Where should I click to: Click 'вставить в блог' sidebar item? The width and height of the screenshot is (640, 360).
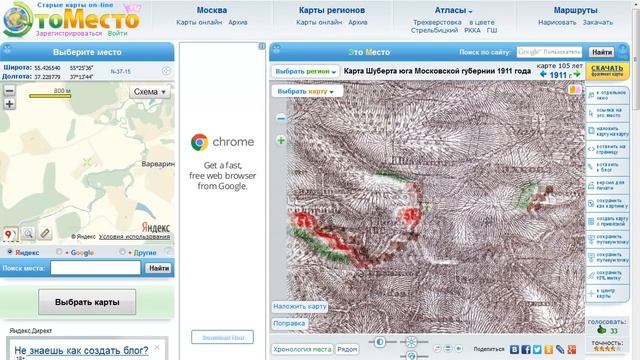tap(607, 167)
